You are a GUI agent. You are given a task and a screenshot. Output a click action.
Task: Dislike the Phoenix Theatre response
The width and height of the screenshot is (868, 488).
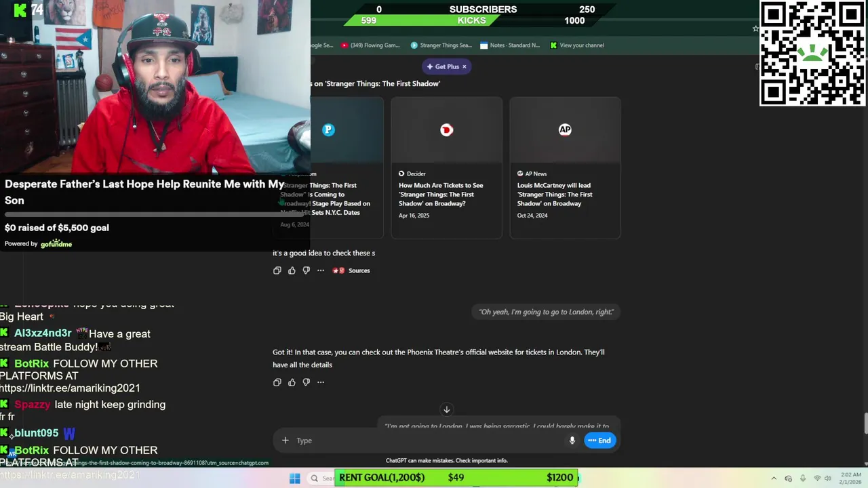click(306, 382)
